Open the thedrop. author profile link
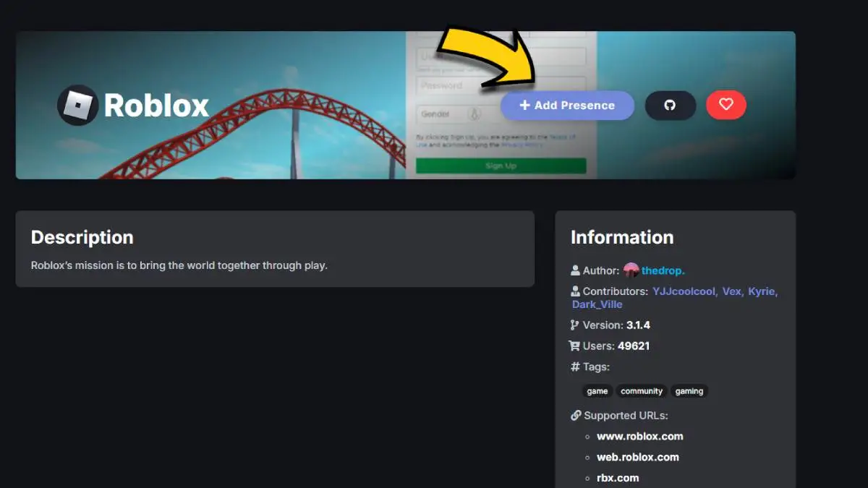 pyautogui.click(x=663, y=270)
